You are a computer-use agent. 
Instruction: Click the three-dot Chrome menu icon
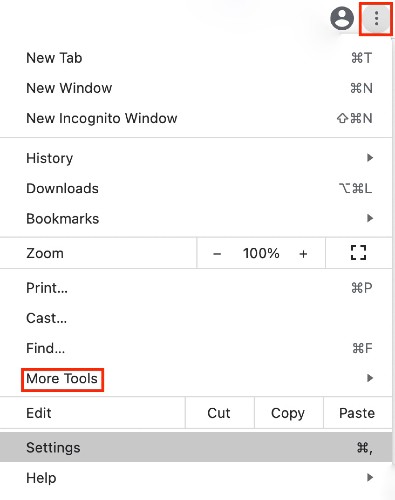[x=376, y=18]
